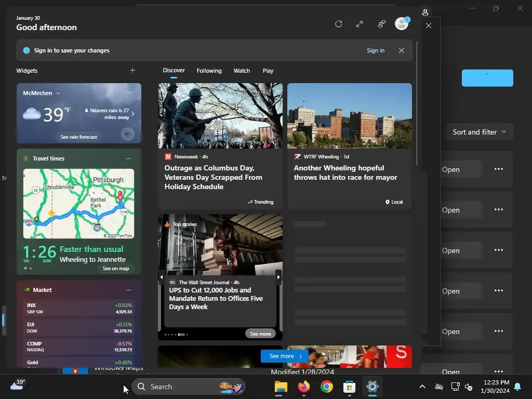
Task: Click the blue See more button
Action: 284,356
